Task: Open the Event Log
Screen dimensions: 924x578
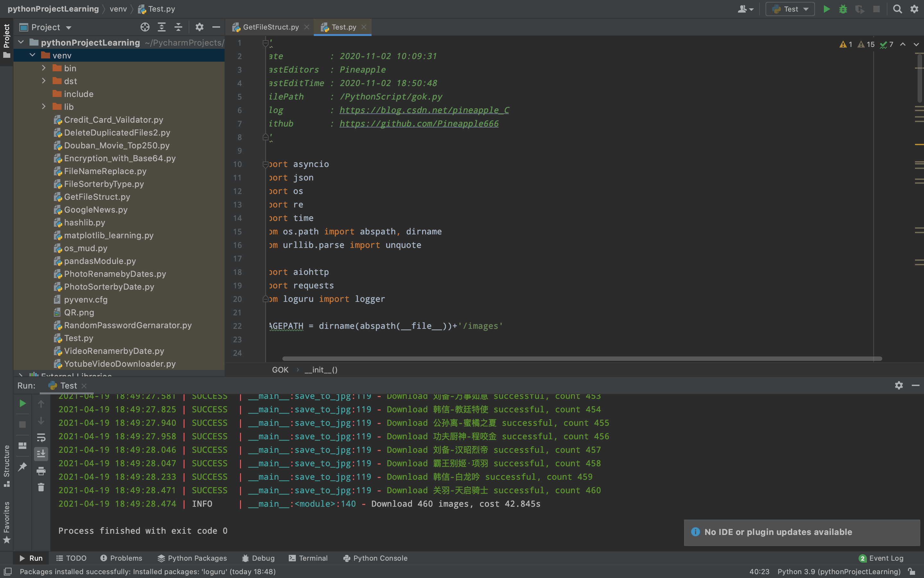Action: pos(881,558)
